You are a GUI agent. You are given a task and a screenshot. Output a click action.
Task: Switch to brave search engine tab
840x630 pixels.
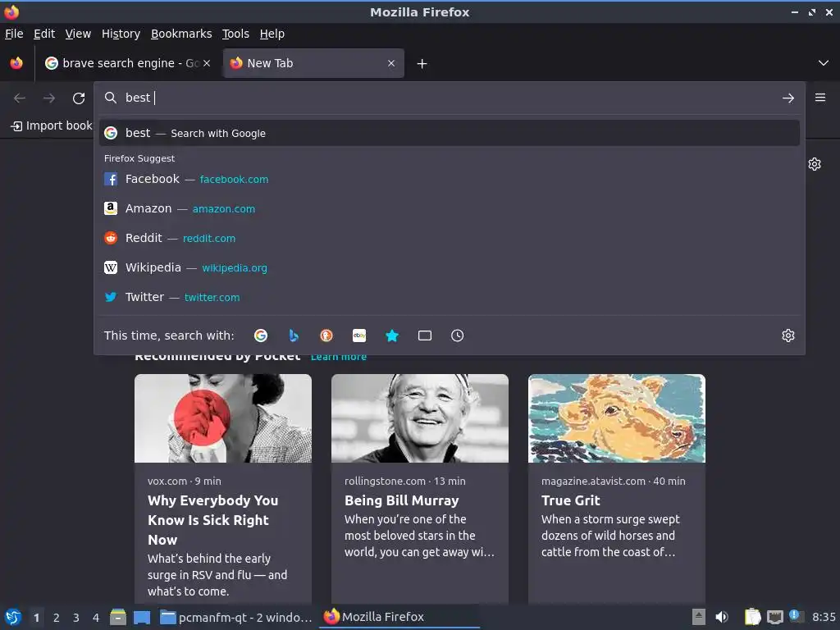pos(126,63)
